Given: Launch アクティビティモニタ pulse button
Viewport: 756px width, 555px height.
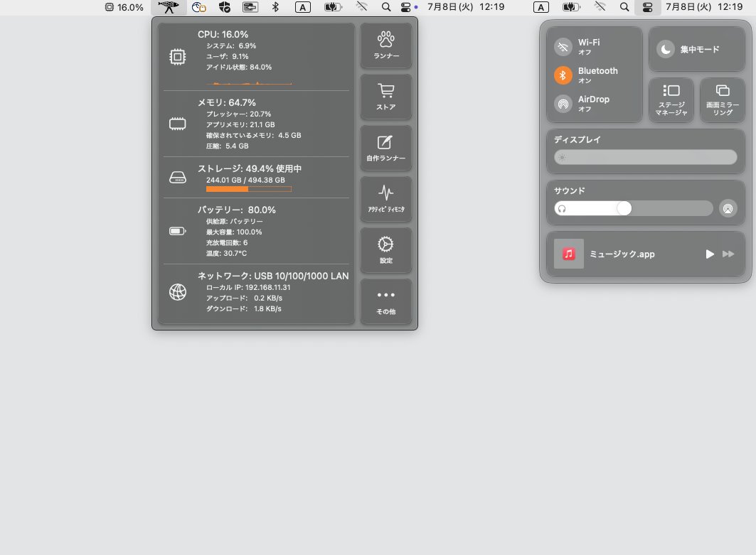Looking at the screenshot, I should [386, 199].
